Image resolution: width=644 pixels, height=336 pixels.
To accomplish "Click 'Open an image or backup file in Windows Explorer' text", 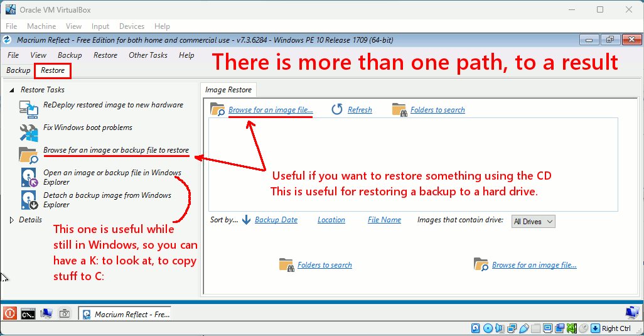I will pyautogui.click(x=112, y=177).
